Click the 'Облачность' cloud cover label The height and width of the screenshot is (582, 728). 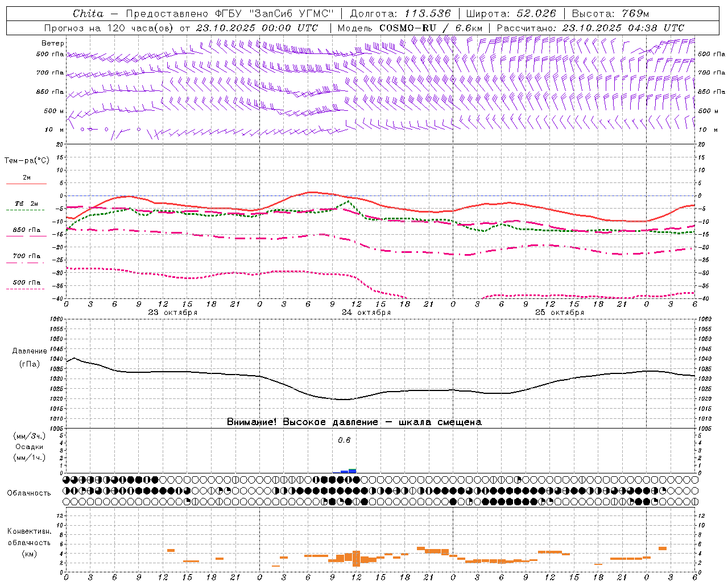[29, 493]
